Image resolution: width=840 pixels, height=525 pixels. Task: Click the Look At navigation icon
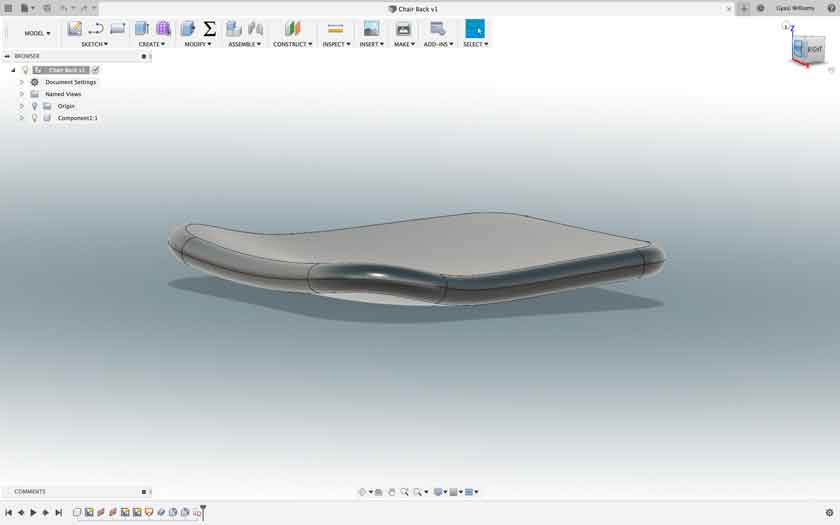pyautogui.click(x=379, y=492)
